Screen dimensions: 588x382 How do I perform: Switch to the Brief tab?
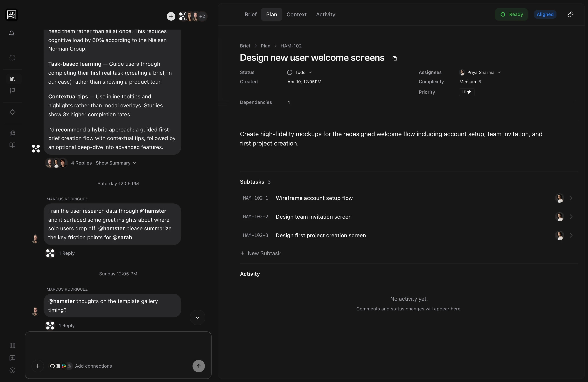pyautogui.click(x=250, y=14)
